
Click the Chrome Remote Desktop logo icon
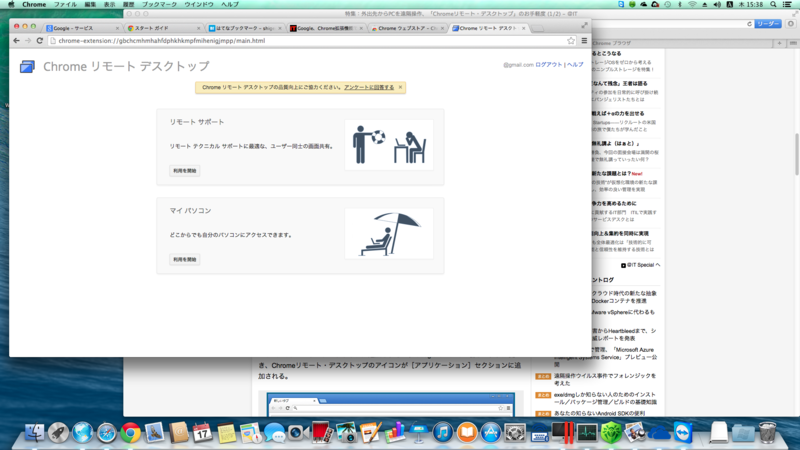click(28, 66)
